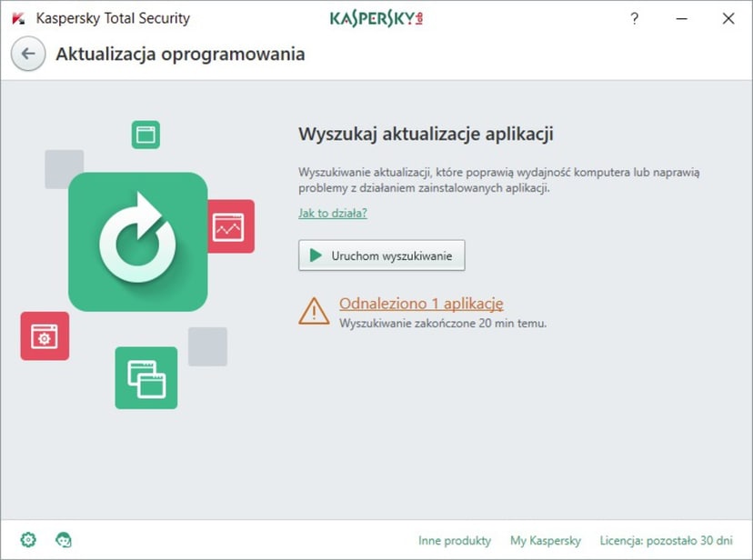Click the red gear window tile
Screen dimensions: 753x560
[x=45, y=335]
